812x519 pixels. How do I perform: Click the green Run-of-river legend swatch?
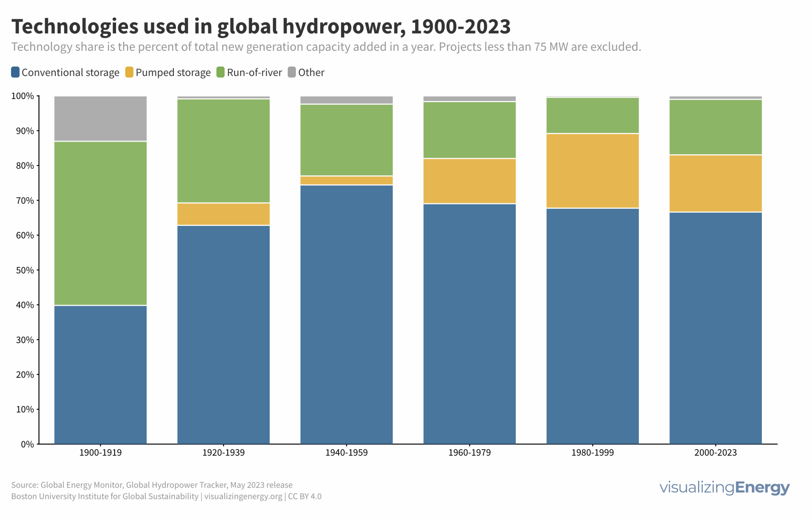220,72
